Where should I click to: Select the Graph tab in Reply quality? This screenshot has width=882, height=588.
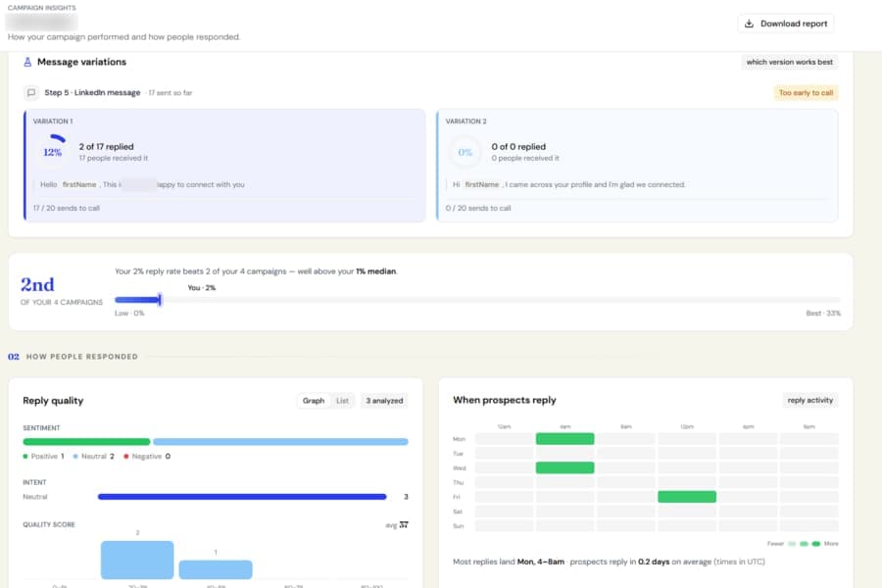pyautogui.click(x=314, y=401)
